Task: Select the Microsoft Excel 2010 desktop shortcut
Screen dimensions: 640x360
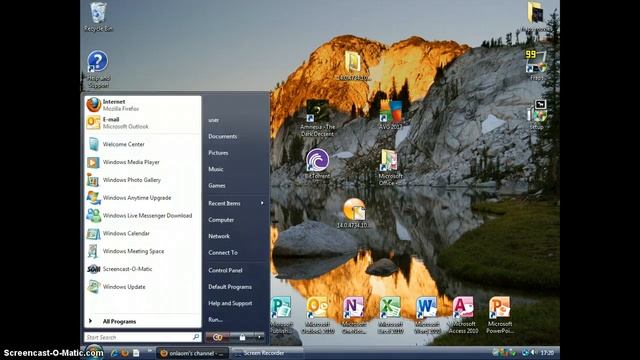Action: click(x=390, y=315)
